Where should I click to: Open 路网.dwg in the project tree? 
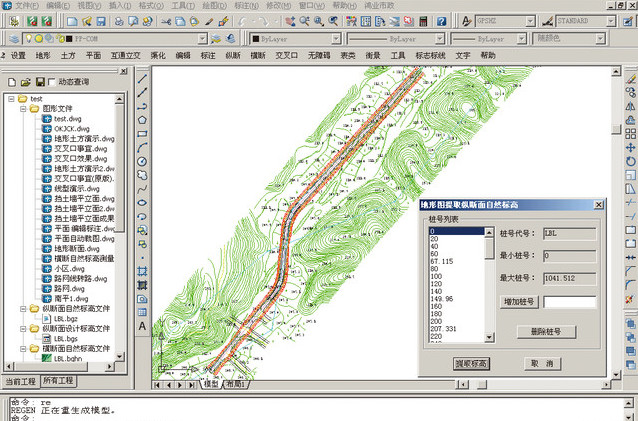click(70, 288)
